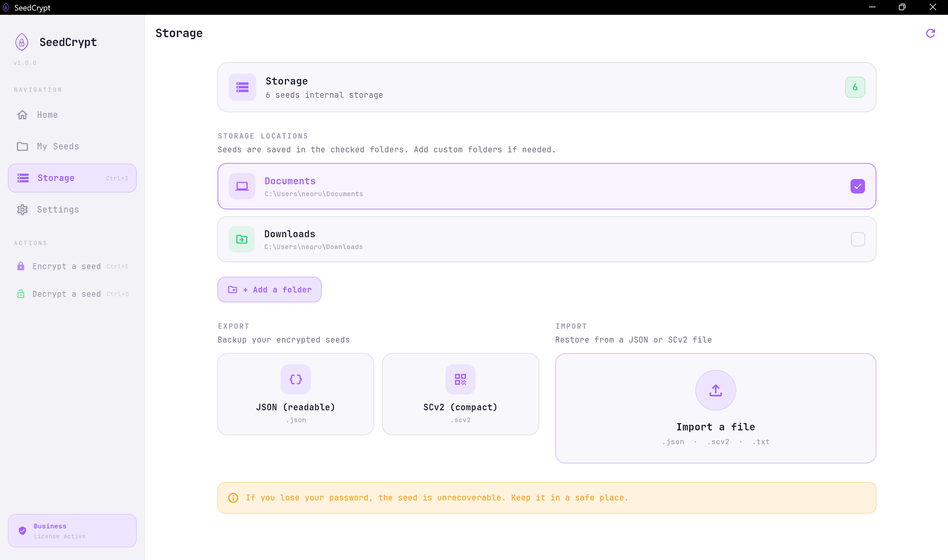Click the storage stack icon in header card

point(242,87)
